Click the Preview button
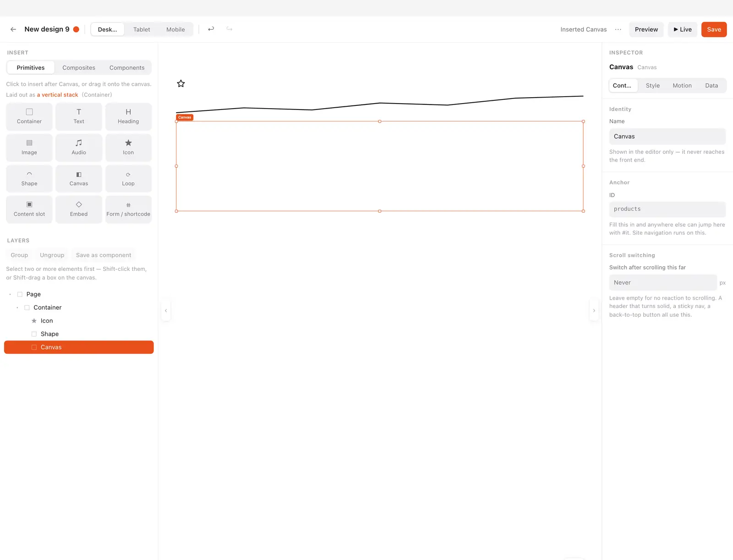733x560 pixels. click(646, 29)
